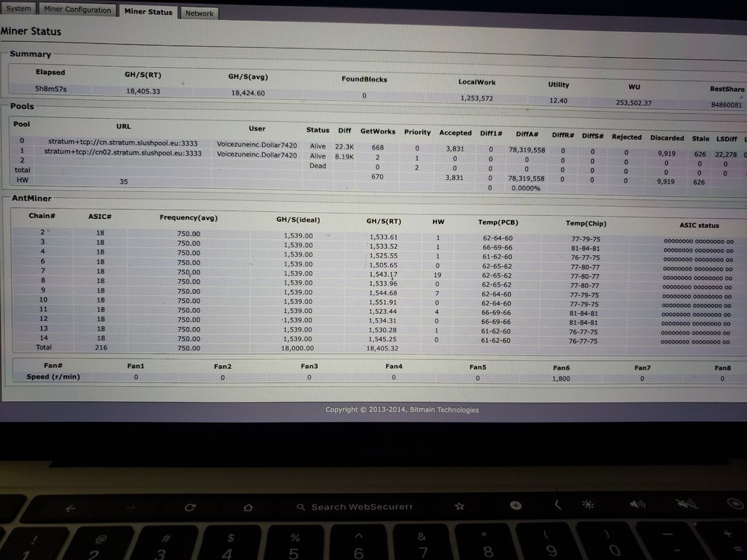Open the home page using the home icon
This screenshot has width=747, height=560.
249,506
